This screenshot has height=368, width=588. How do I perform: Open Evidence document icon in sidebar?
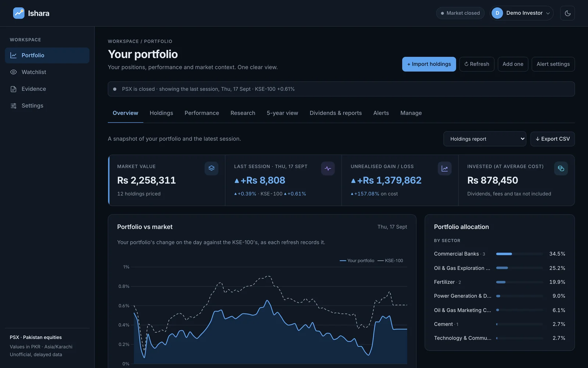point(14,89)
